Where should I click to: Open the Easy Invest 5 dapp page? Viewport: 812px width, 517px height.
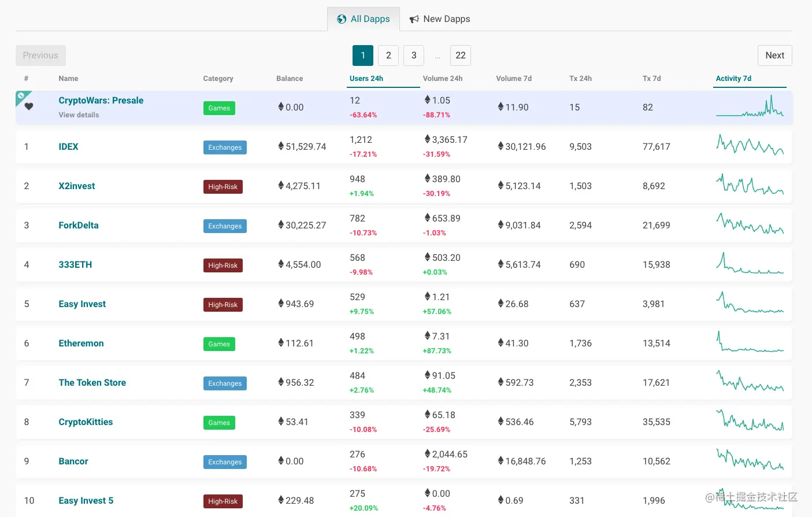click(x=86, y=501)
